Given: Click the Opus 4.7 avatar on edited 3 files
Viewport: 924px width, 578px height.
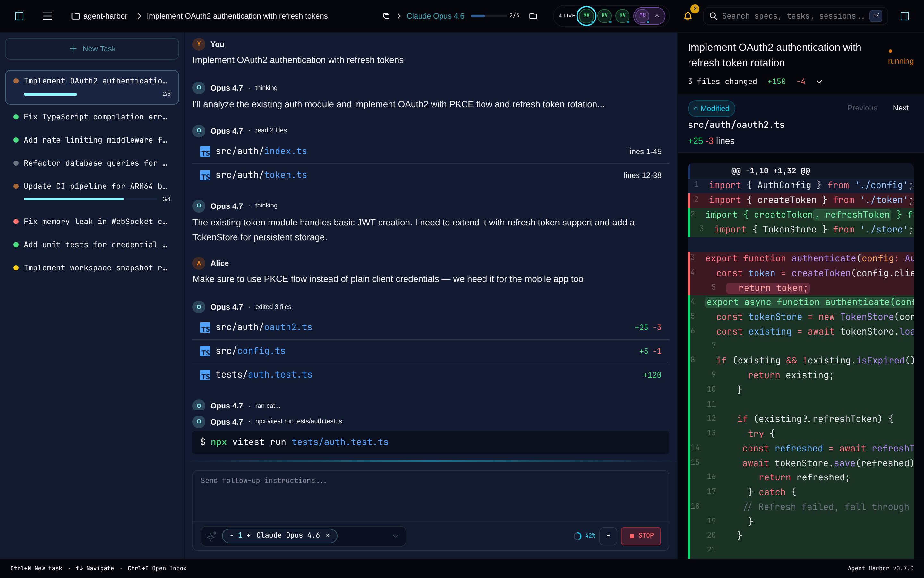Looking at the screenshot, I should click(199, 307).
